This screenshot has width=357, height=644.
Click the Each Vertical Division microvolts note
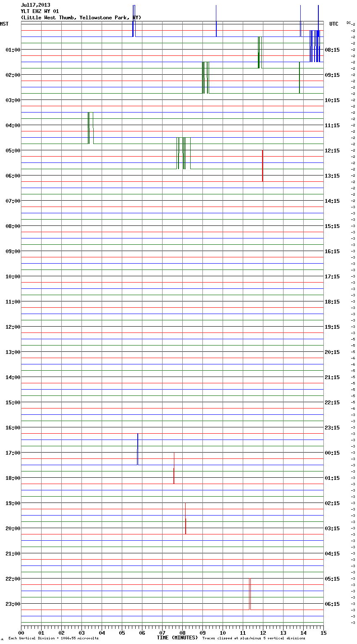pyautogui.click(x=53, y=638)
